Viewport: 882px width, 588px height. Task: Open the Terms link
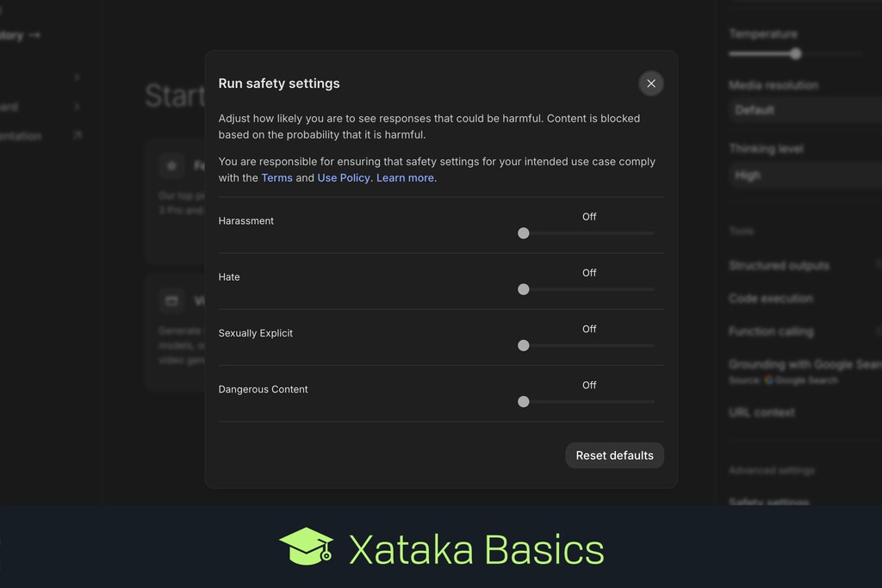[276, 178]
